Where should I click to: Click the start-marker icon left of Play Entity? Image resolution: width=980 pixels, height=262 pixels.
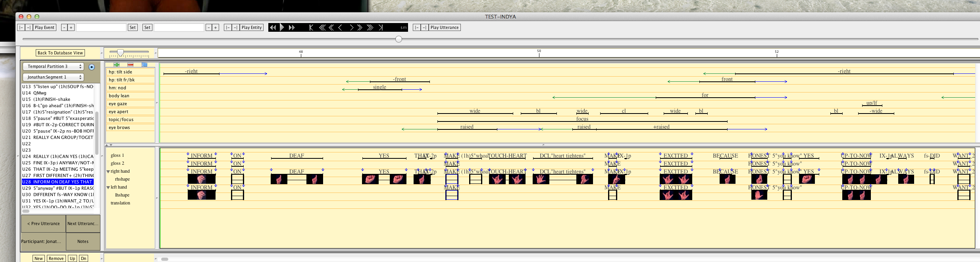[x=228, y=27]
